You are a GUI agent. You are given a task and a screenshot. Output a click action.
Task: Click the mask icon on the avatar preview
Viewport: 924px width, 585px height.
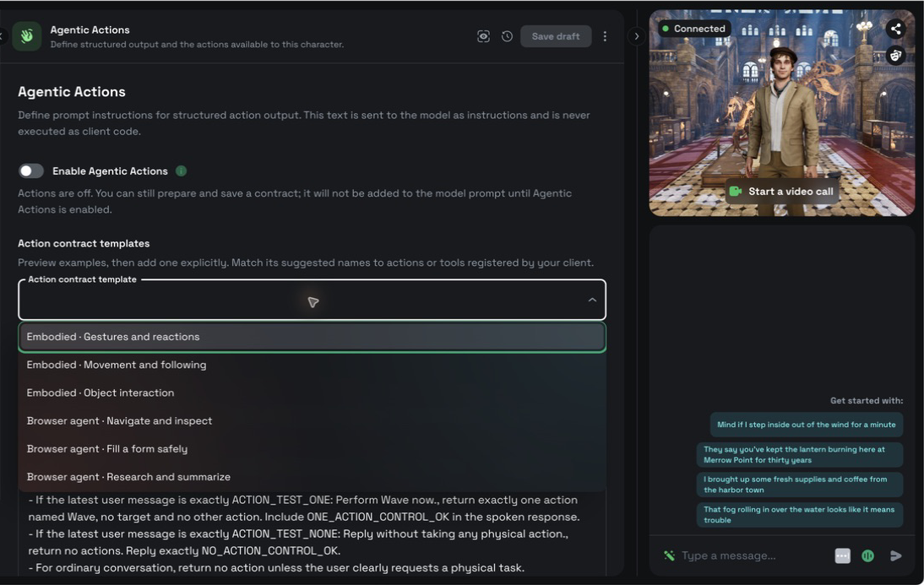[896, 56]
